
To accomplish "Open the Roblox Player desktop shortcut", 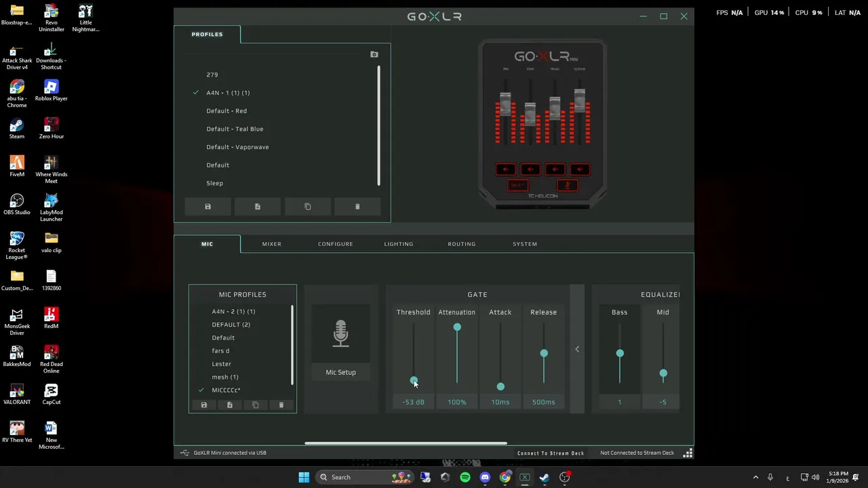I will click(52, 90).
